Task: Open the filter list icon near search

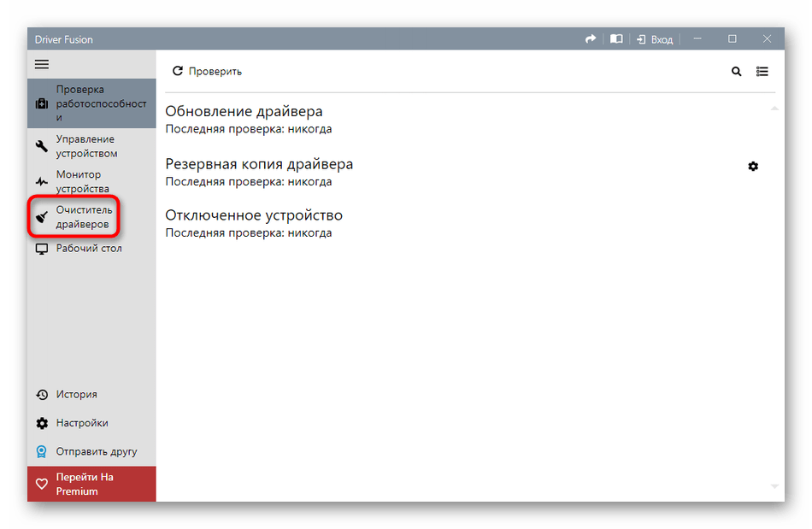Action: coord(762,72)
